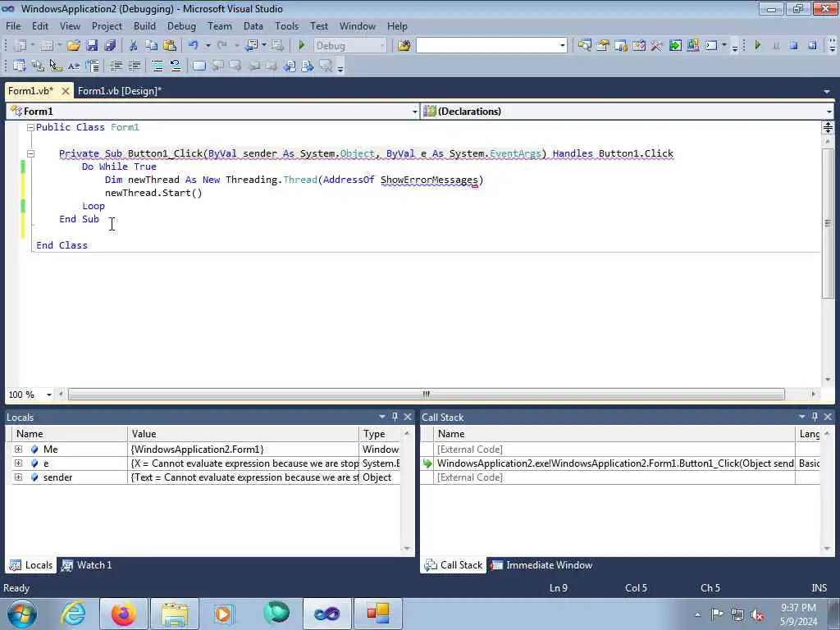840x630 pixels.
Task: Click the muted volume tray icon
Action: 757,615
